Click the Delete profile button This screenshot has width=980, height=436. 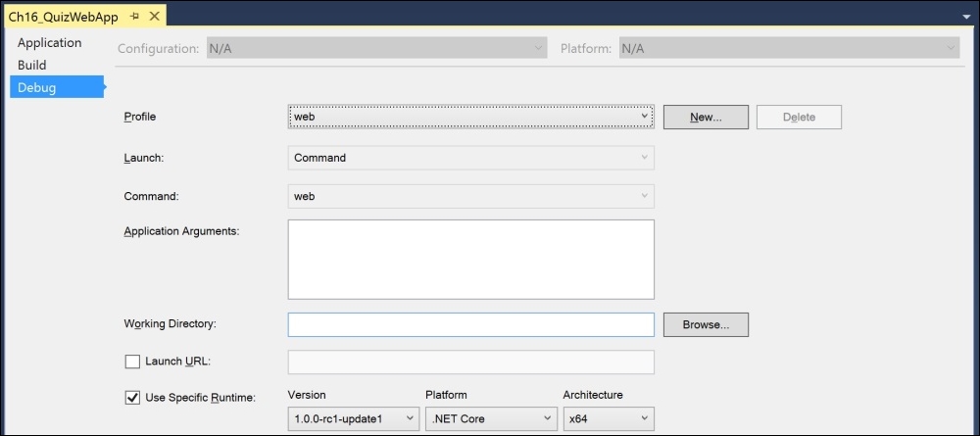(799, 117)
